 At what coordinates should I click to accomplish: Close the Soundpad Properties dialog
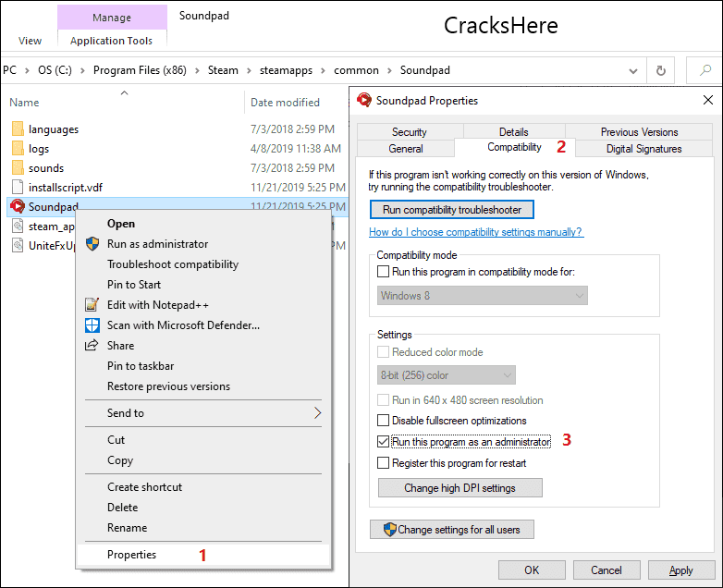(x=708, y=100)
